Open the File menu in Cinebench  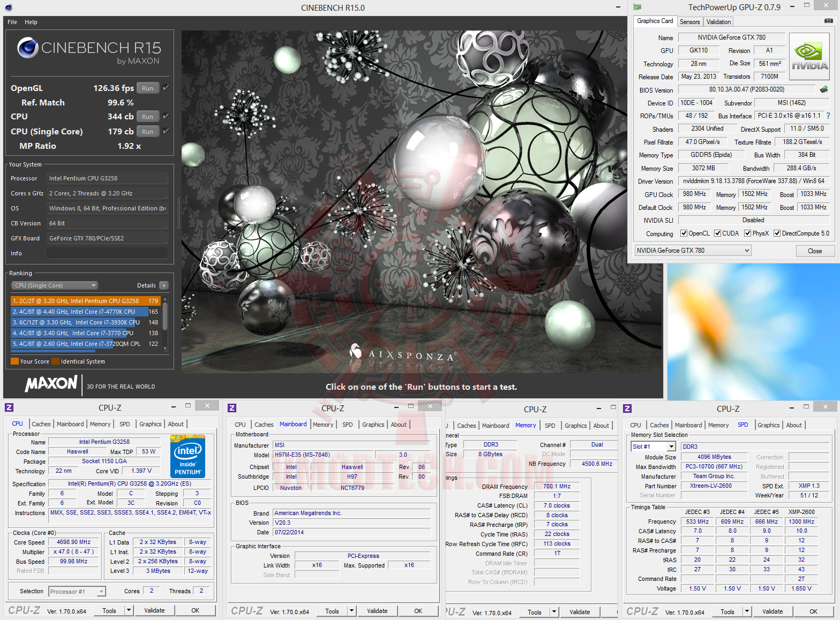pos(12,22)
